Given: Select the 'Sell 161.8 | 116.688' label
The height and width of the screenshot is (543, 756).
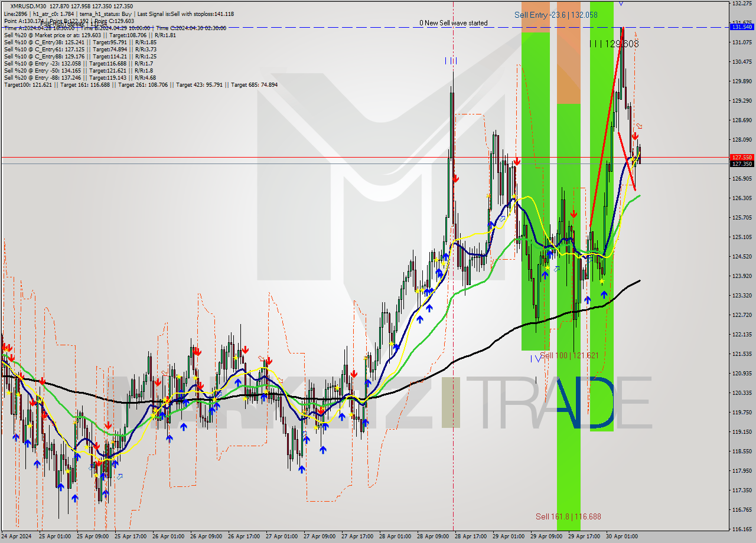Looking at the screenshot, I should coord(568,516).
